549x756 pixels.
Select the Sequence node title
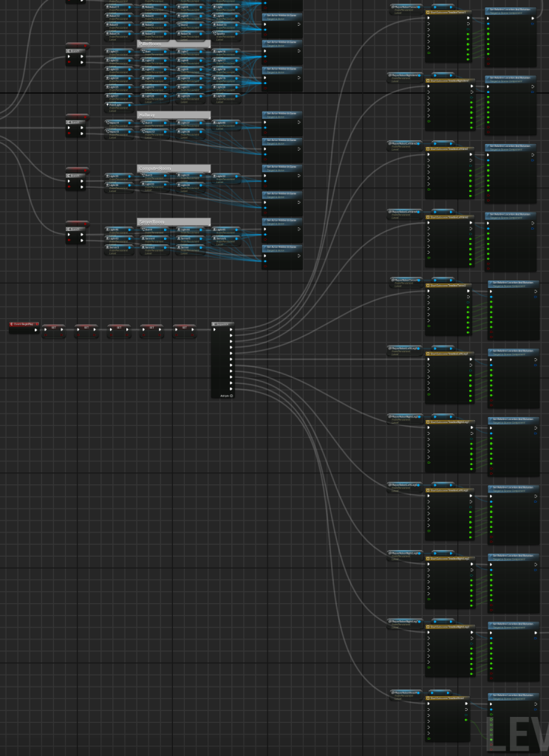[222, 323]
